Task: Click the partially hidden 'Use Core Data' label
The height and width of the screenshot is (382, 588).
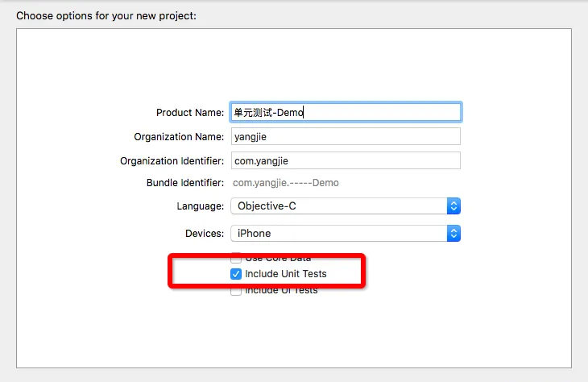Action: click(278, 259)
